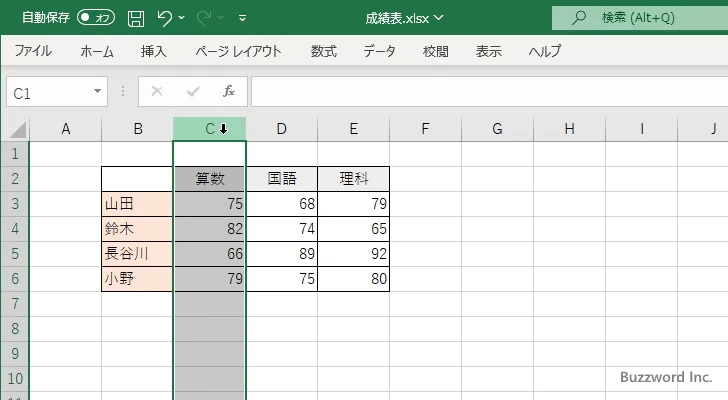
Task: Click the 理科 header cell
Action: 353,179
